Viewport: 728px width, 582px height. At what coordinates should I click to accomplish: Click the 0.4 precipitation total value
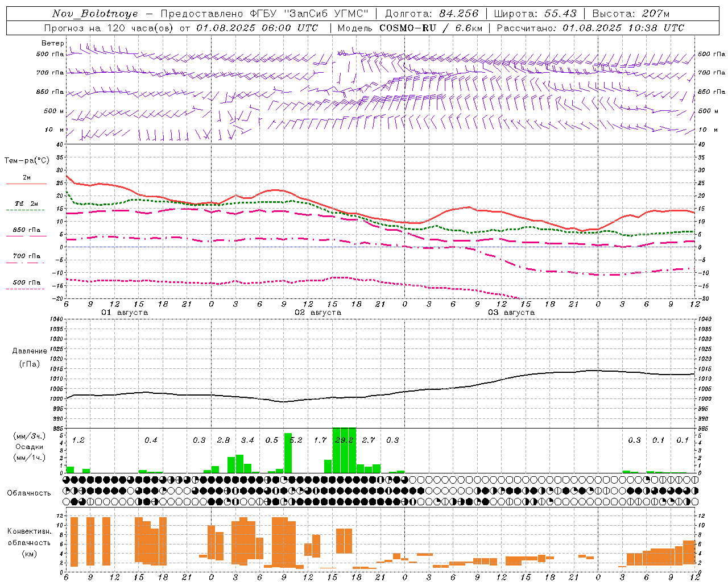click(151, 440)
